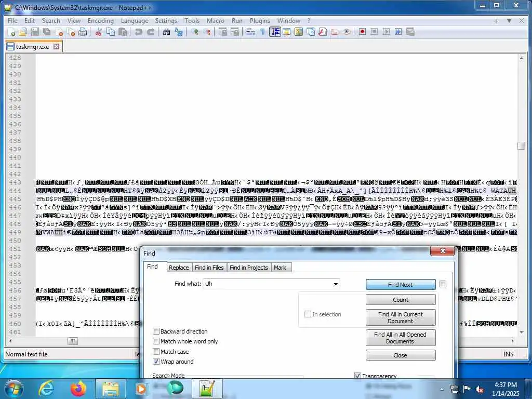
Task: Open Folder as Workspace toolbar icon
Action: tap(335, 32)
